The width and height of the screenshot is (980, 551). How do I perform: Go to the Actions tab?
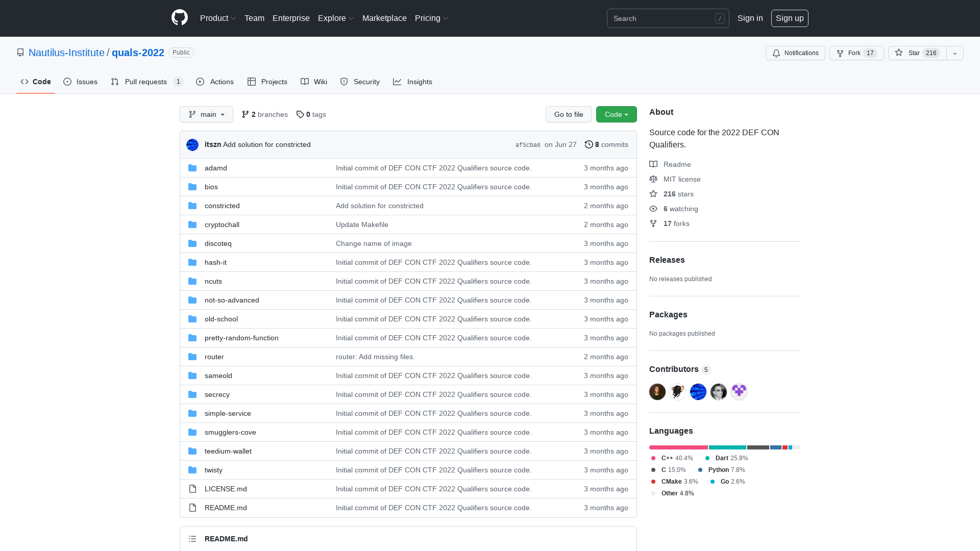click(215, 82)
